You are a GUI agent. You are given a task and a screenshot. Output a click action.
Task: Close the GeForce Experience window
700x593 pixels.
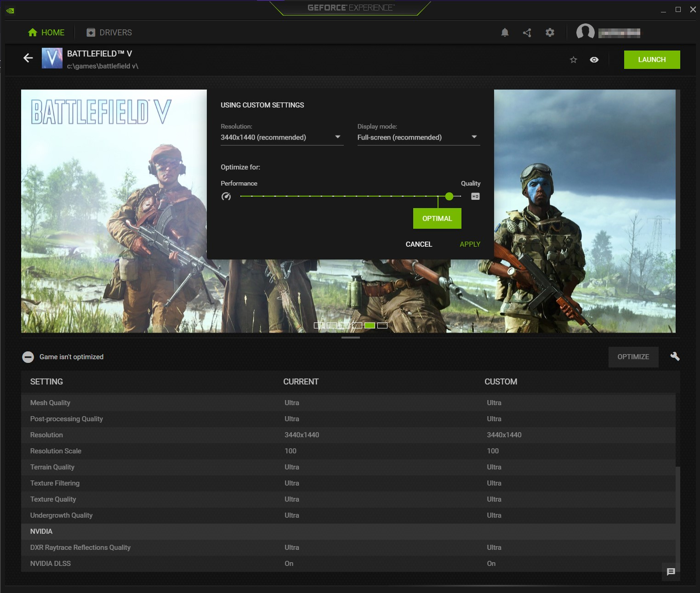[x=693, y=10]
